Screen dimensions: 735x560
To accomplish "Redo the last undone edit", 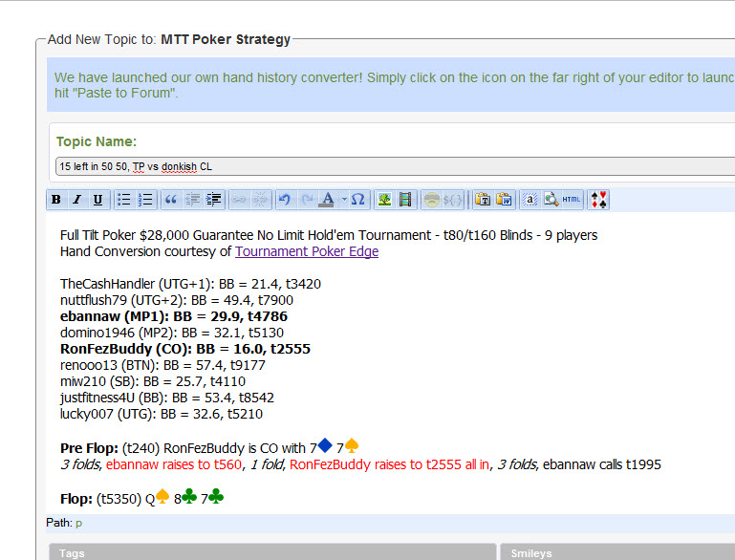I will (x=307, y=200).
